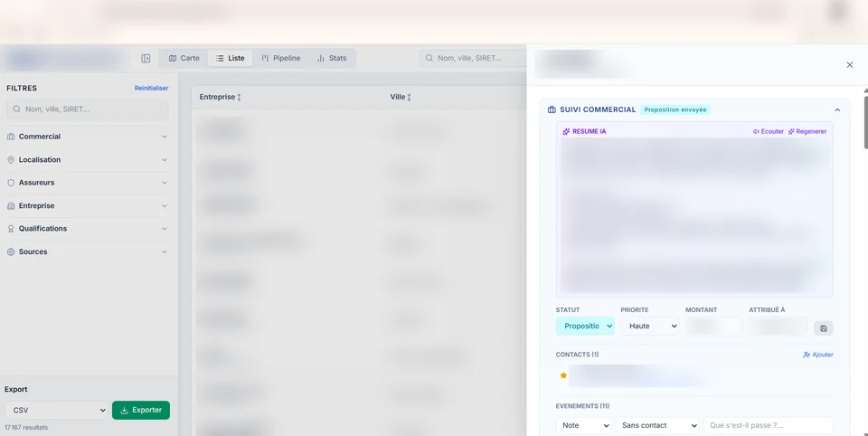Click the vertical scrollbar of detail panel

tap(865, 122)
